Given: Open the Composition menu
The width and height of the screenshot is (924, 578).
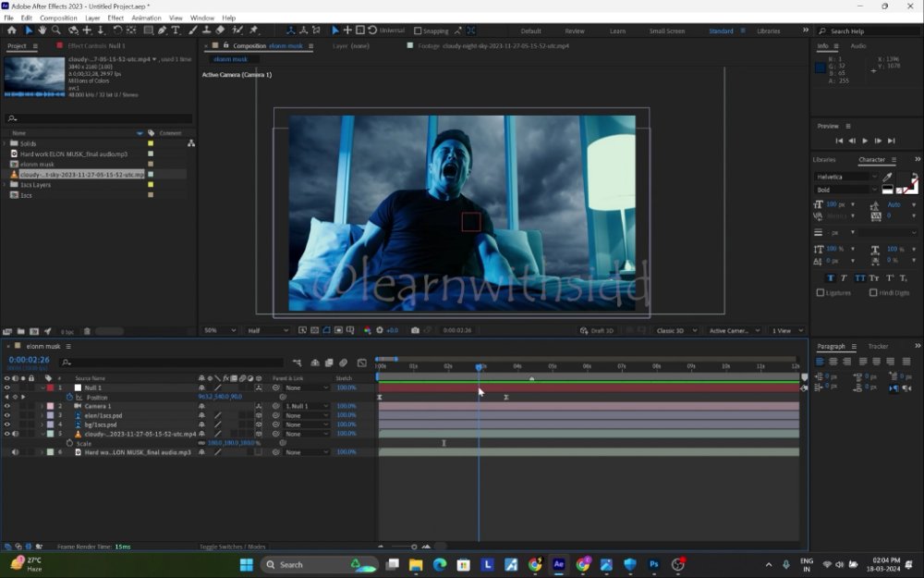Looking at the screenshot, I should point(57,18).
